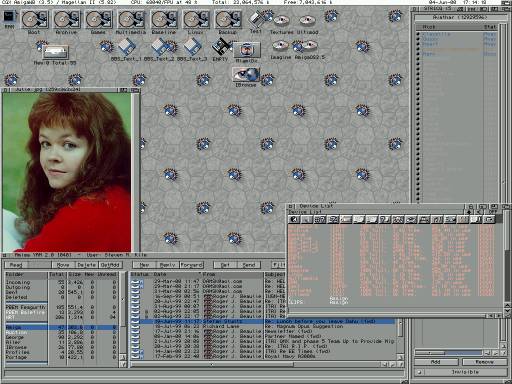Viewport: 512px width, 384px height.
Task: Select the Test drive icon
Action: (257, 19)
